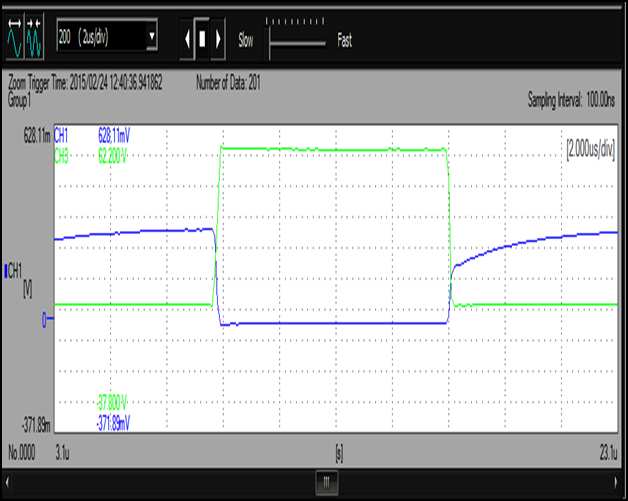Screen dimensions: 628x501
Task: Click the [2.000us/div] label in plot
Action: [x=590, y=149]
